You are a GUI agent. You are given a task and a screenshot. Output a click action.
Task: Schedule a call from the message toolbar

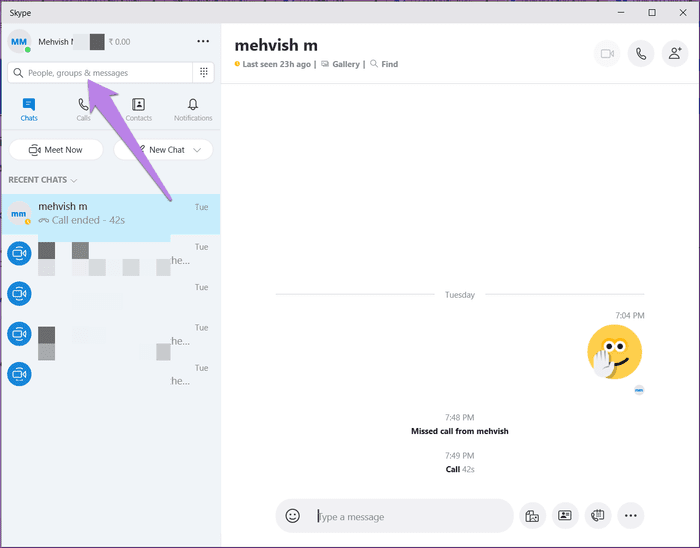point(598,516)
